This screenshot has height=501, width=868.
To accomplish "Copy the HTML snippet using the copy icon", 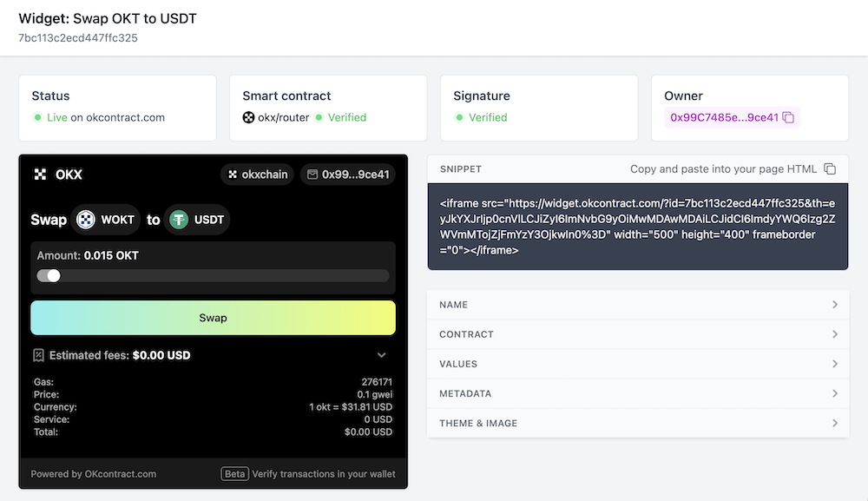I will tap(830, 168).
